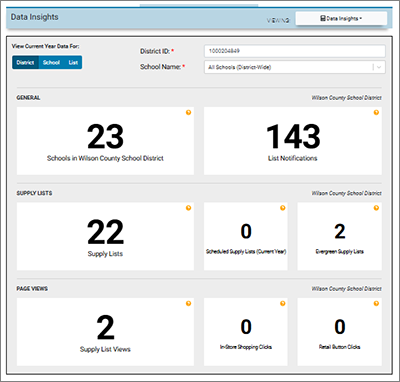Click info icon on Schools in District card
The height and width of the screenshot is (382, 400).
tap(188, 112)
